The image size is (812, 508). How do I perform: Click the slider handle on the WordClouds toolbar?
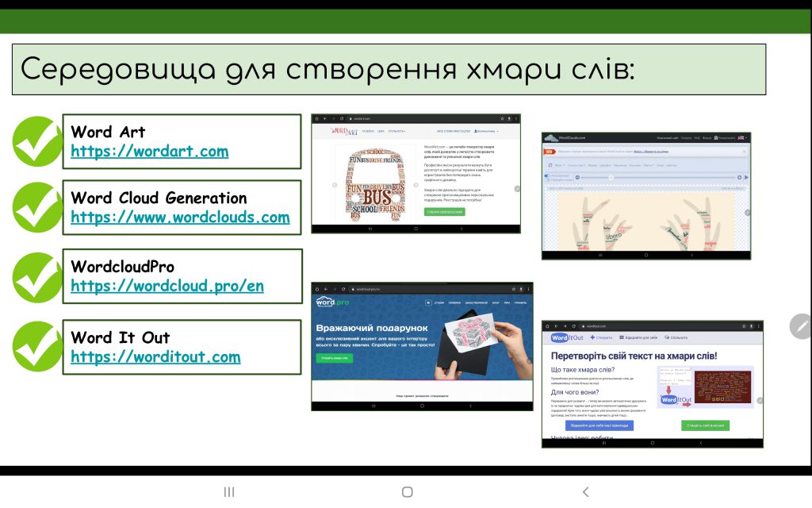coord(611,177)
